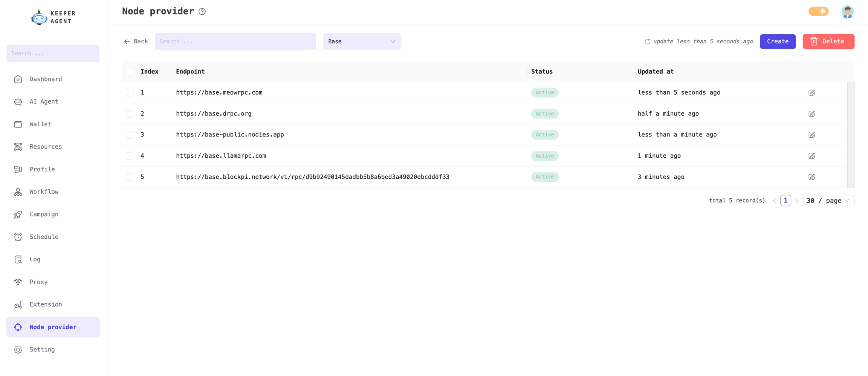This screenshot has width=868, height=376.
Task: Open the Wallet section
Action: tap(18, 124)
